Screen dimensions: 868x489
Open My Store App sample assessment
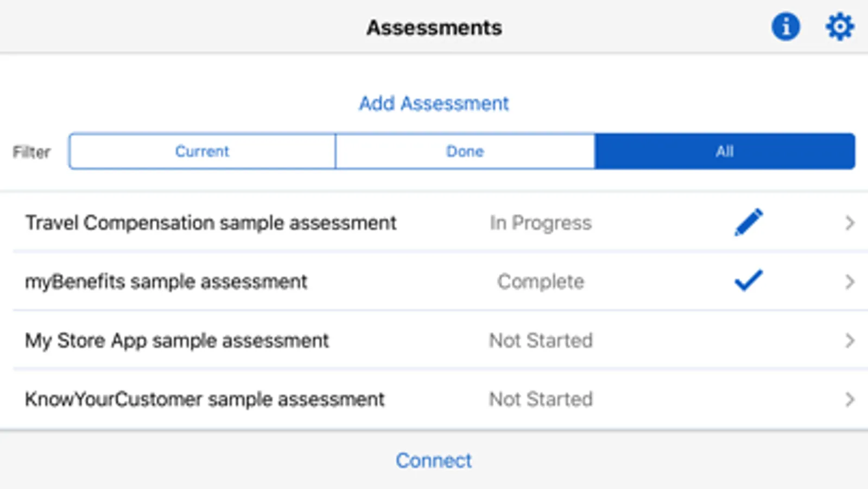click(177, 341)
